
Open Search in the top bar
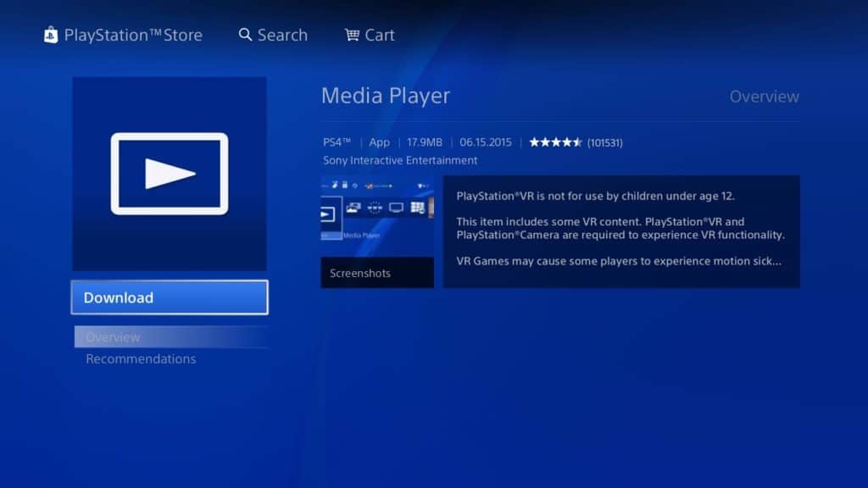pyautogui.click(x=282, y=35)
